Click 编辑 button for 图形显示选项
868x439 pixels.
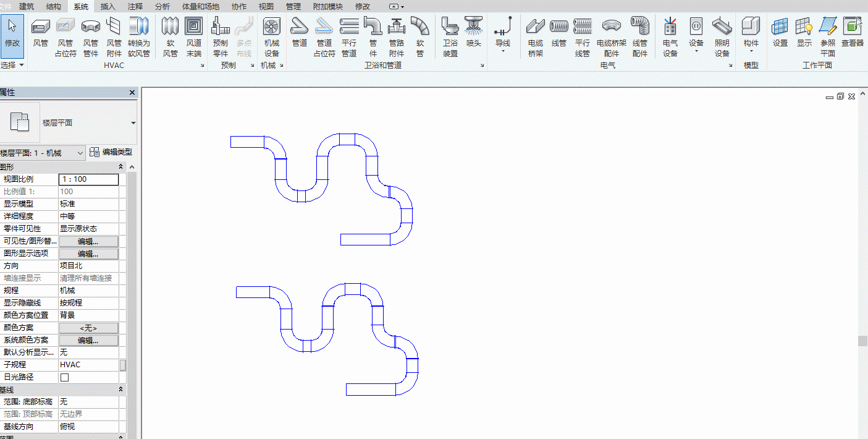click(88, 254)
